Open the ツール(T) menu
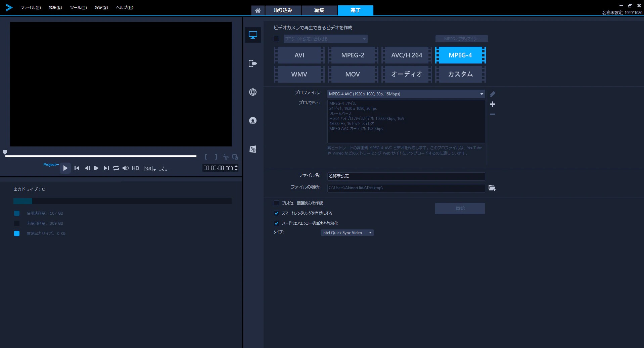The height and width of the screenshot is (348, 644). pyautogui.click(x=78, y=7)
